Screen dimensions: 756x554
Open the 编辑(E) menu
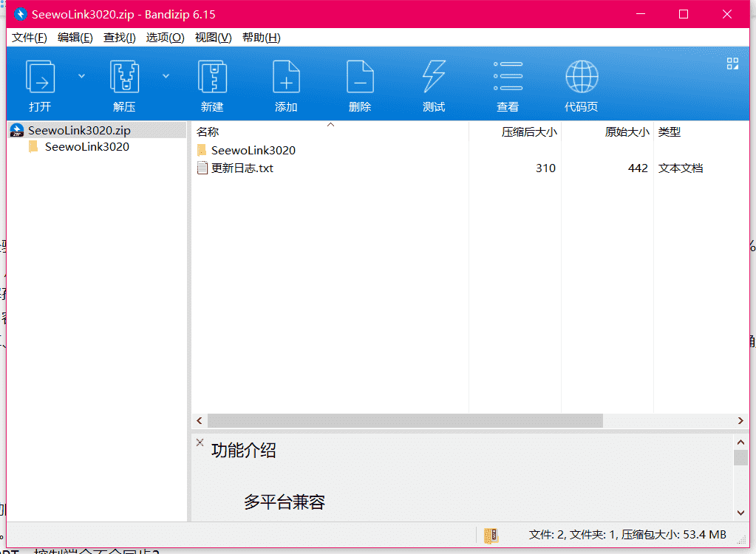pyautogui.click(x=75, y=38)
